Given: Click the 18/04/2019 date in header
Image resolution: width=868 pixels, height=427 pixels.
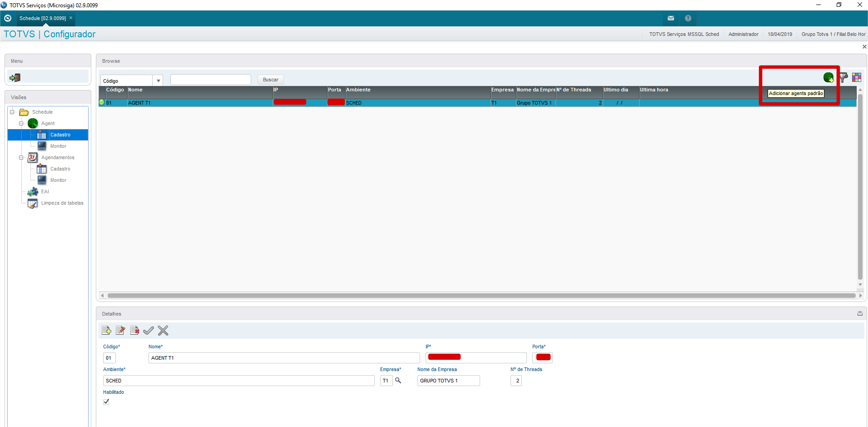Looking at the screenshot, I should point(780,34).
